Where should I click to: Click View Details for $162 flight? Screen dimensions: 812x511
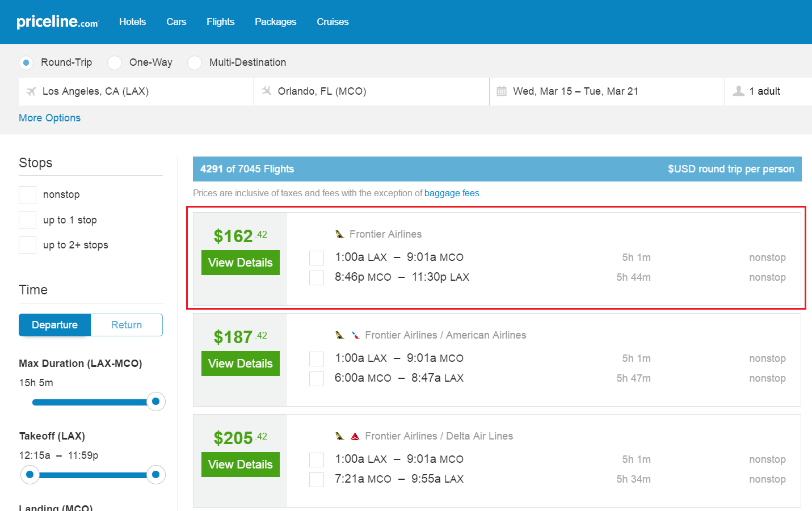(241, 263)
